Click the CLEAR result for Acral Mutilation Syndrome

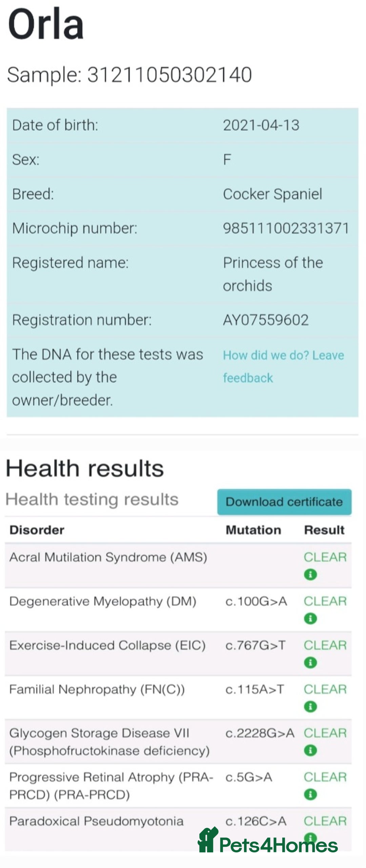pyautogui.click(x=325, y=557)
